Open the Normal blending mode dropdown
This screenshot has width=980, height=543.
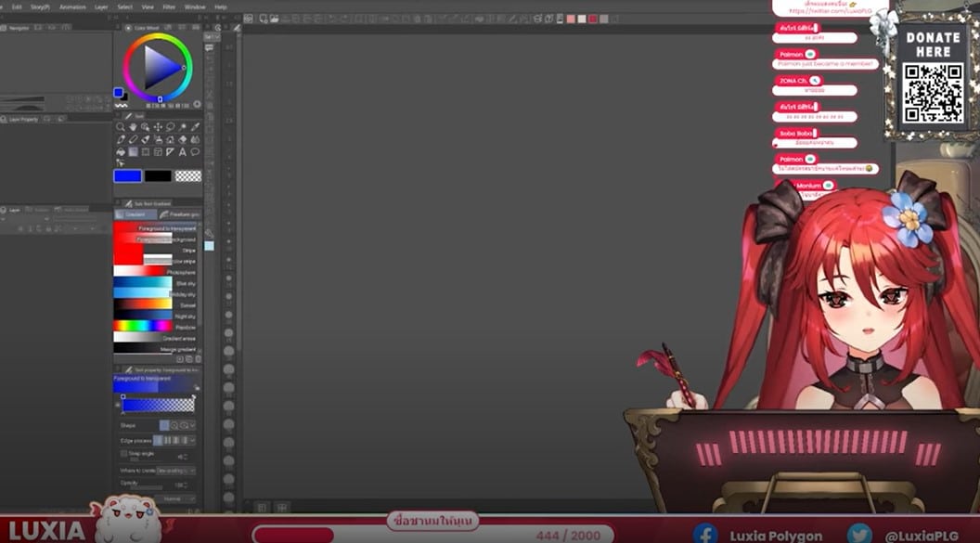point(176,499)
